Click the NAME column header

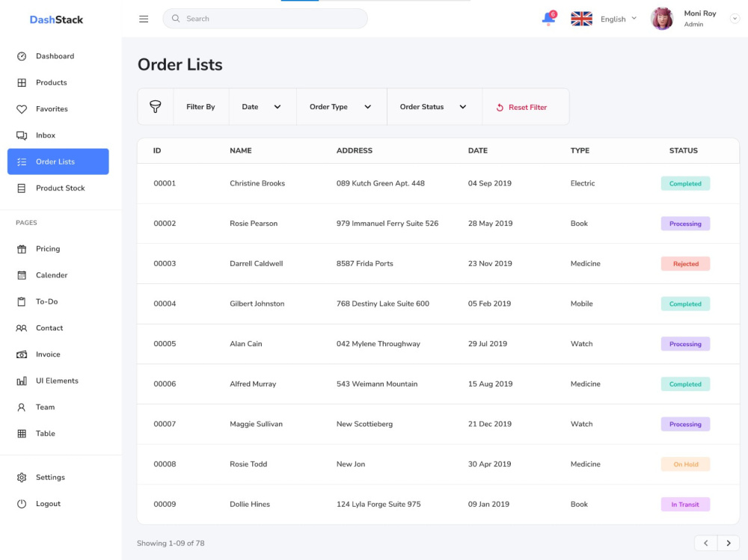click(x=240, y=151)
